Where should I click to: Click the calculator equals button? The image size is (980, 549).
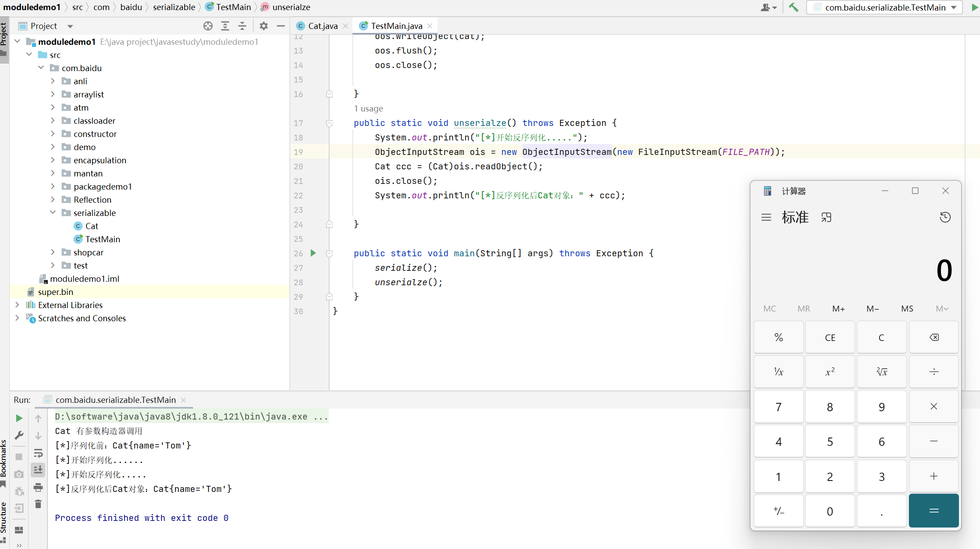tap(934, 511)
